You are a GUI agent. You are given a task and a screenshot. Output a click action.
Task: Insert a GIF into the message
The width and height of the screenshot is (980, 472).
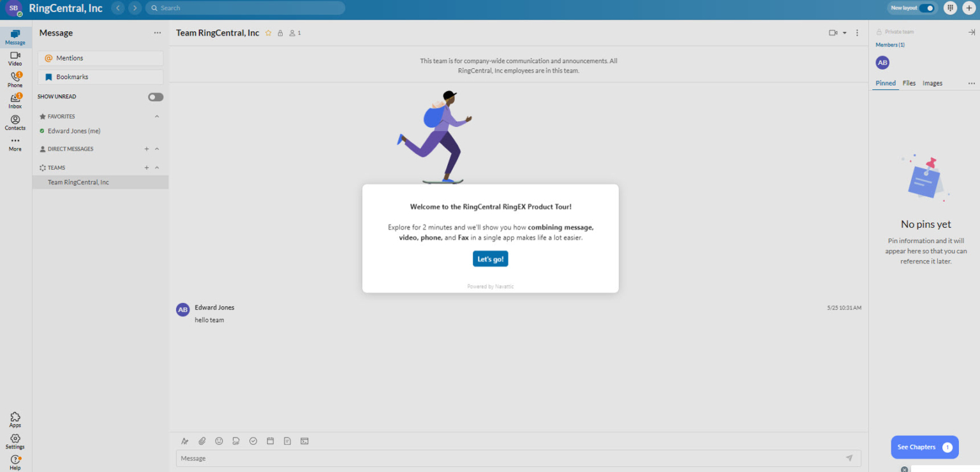point(236,441)
